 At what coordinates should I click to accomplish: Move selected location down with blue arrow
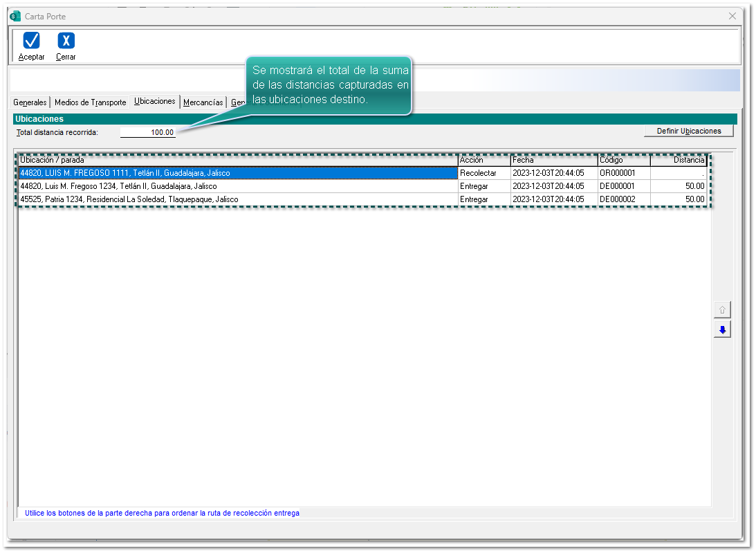(x=722, y=330)
